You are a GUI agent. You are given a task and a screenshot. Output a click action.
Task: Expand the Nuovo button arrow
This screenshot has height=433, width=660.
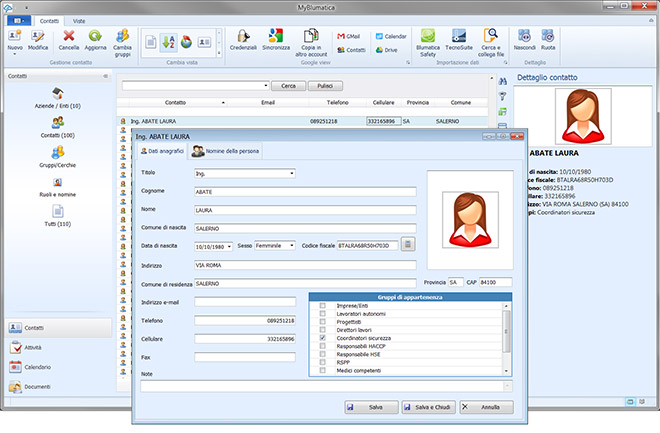tap(15, 54)
